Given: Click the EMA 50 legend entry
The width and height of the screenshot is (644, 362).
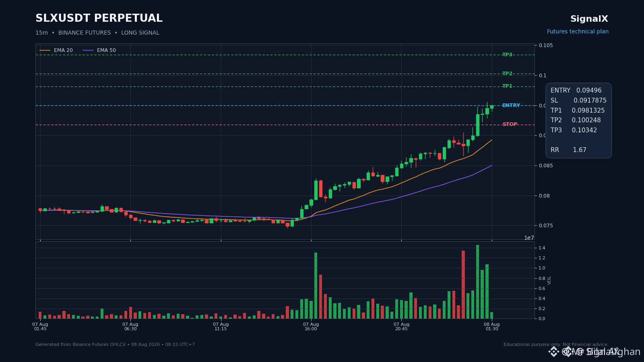Looking at the screenshot, I should pos(99,50).
